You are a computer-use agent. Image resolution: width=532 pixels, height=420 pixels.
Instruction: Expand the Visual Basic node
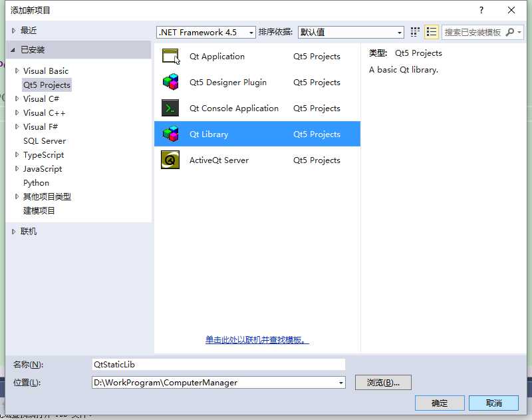(17, 71)
